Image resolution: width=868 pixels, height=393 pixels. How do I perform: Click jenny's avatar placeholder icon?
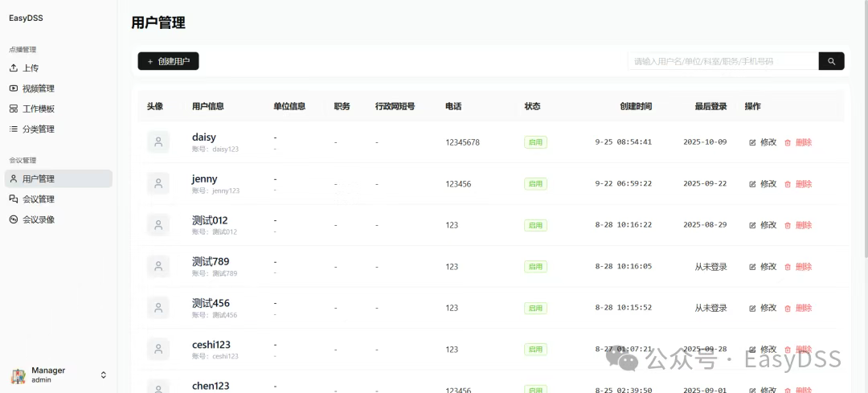(x=158, y=184)
